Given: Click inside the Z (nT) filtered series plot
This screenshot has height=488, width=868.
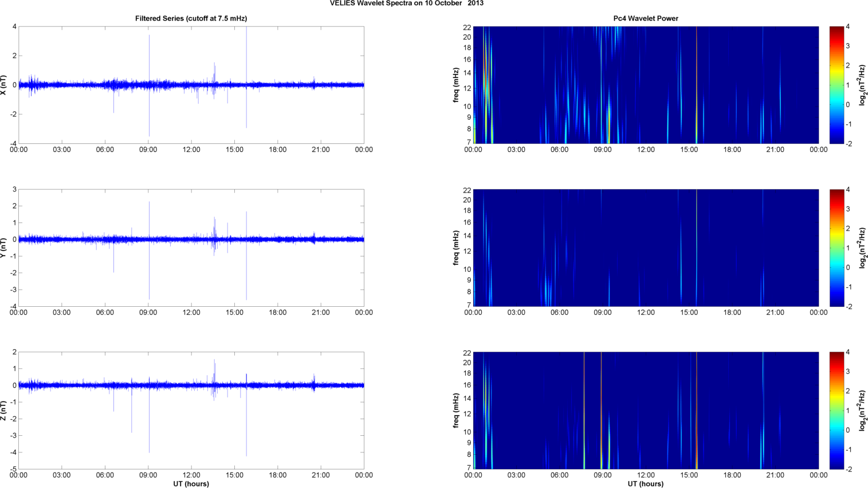Looking at the screenshot, I should (191, 411).
